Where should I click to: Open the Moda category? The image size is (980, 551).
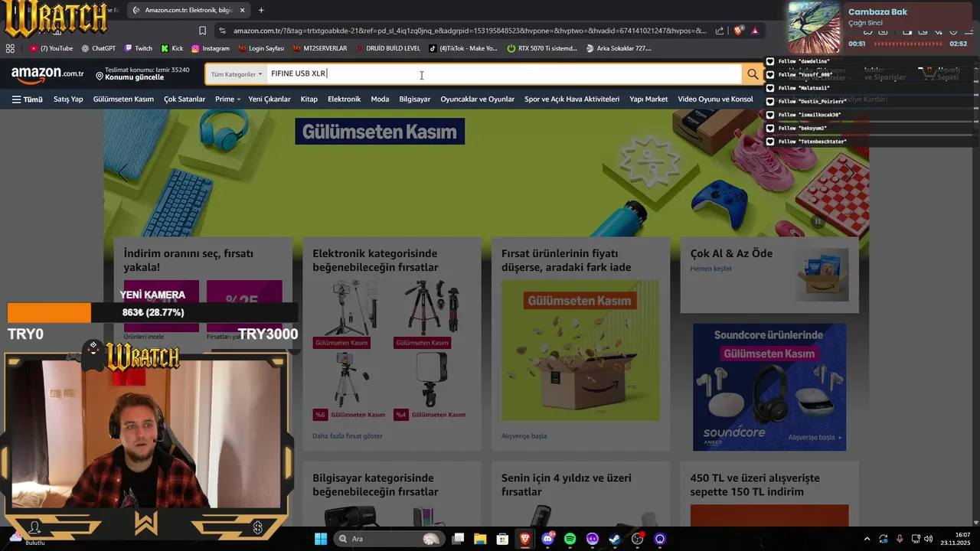(x=380, y=99)
